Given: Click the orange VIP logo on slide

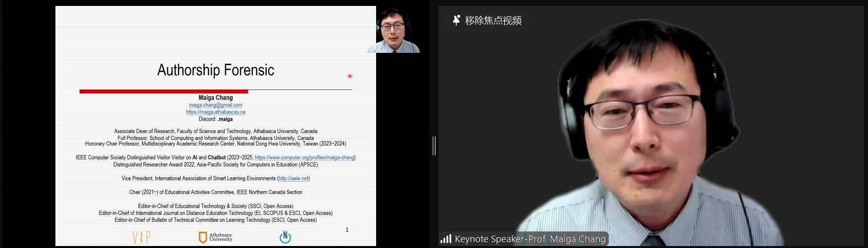Looking at the screenshot, I should 141,238.
